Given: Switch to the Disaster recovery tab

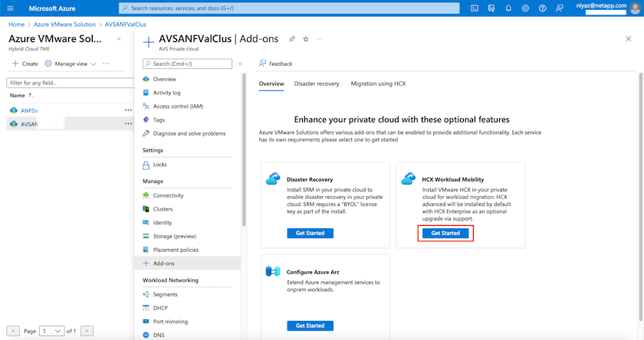Looking at the screenshot, I should tap(317, 83).
